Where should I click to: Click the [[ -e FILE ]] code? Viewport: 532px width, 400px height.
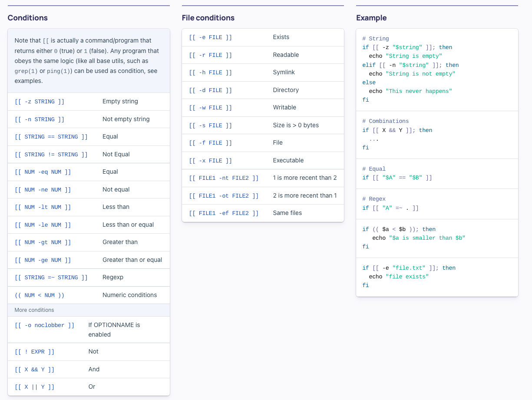(x=211, y=37)
